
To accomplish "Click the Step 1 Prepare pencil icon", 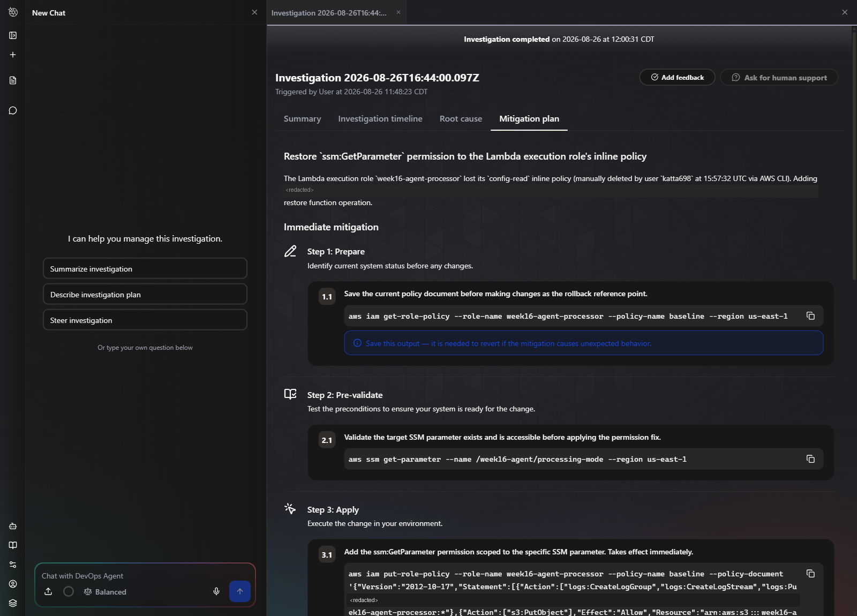I will pyautogui.click(x=290, y=251).
